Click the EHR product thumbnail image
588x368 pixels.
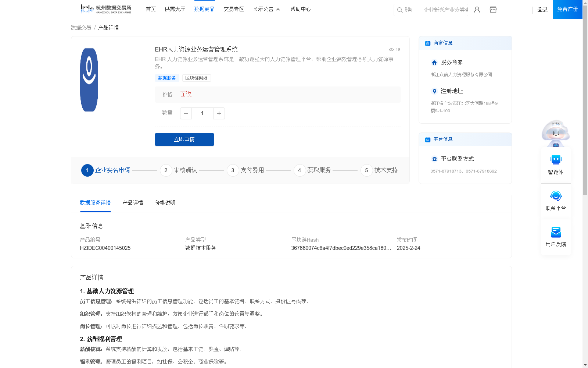pos(89,80)
